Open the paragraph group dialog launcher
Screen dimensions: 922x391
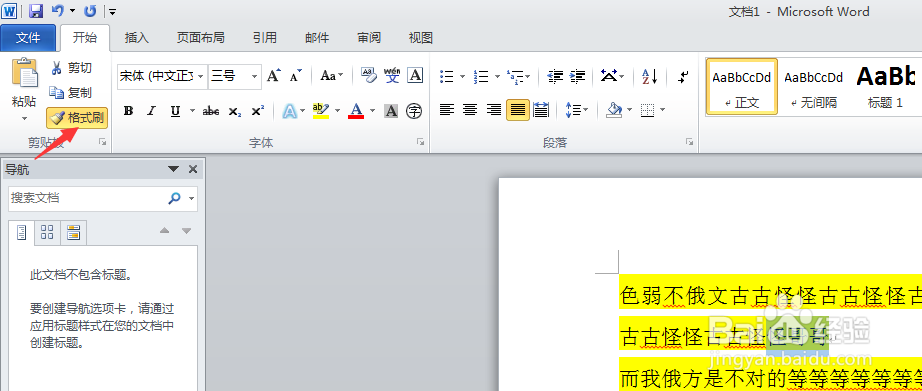[689, 142]
